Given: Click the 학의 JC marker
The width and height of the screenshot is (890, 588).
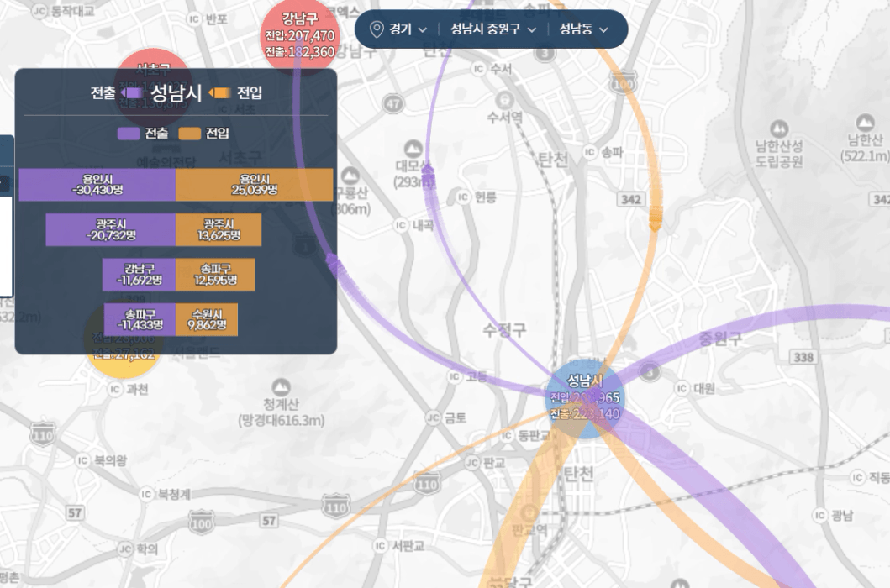Looking at the screenshot, I should (x=125, y=549).
